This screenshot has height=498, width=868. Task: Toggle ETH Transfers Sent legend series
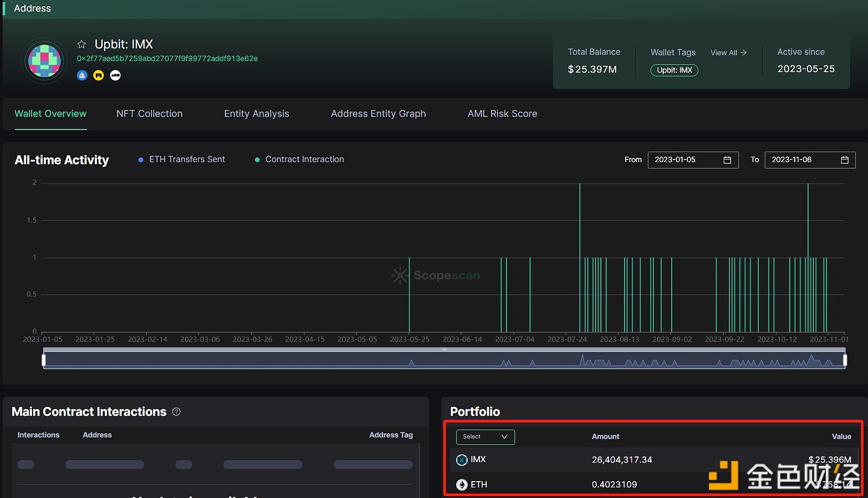point(182,160)
